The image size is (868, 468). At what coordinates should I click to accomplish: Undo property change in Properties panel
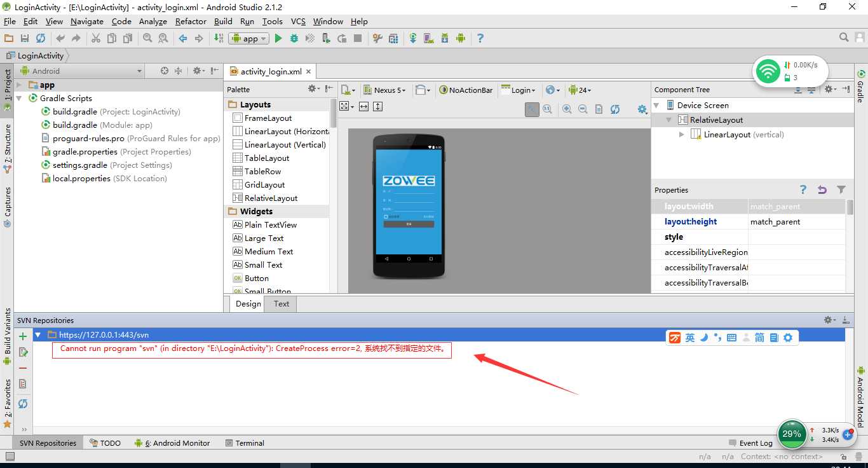pyautogui.click(x=822, y=189)
